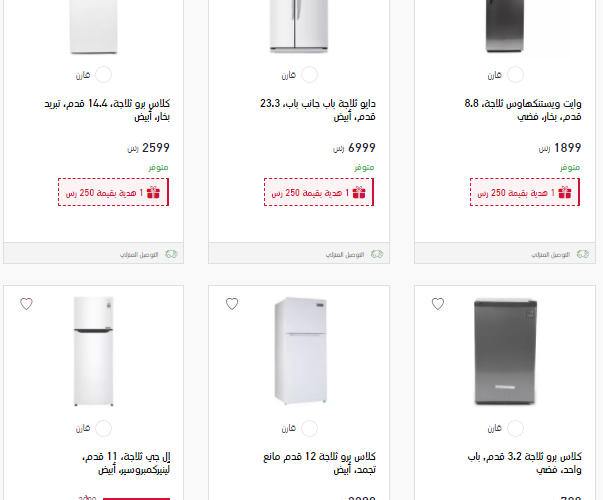Viewport: 603px width, 500px height.
Task: Click heart icon on Class Pro 12 ft fridge
Action: pyautogui.click(x=232, y=304)
